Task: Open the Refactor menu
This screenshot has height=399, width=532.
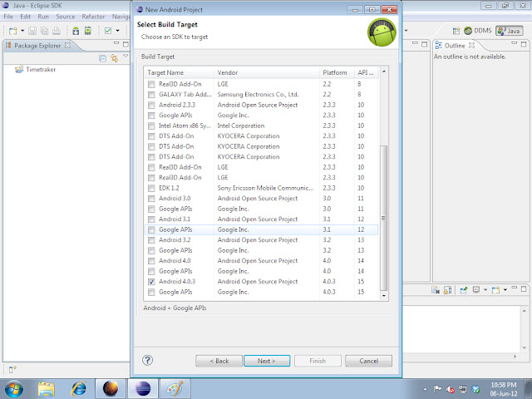Action: point(93,17)
